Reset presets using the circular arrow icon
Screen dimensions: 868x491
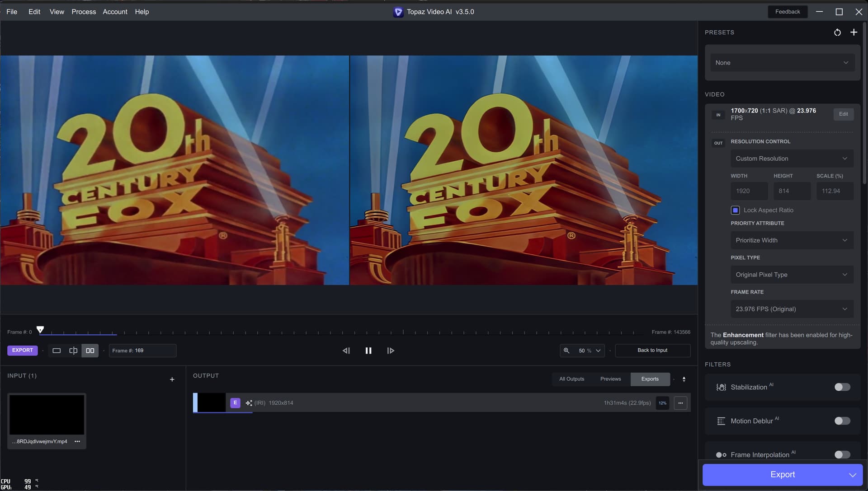click(838, 32)
